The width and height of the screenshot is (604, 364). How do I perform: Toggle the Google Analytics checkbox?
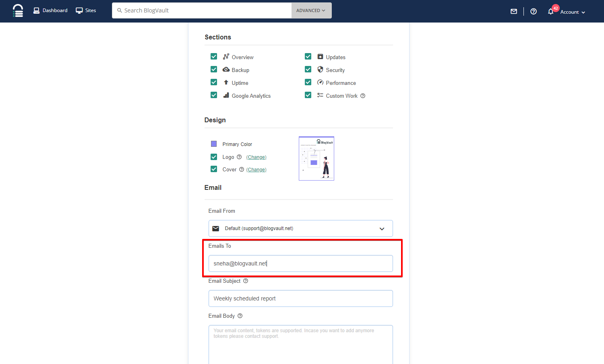click(x=214, y=95)
